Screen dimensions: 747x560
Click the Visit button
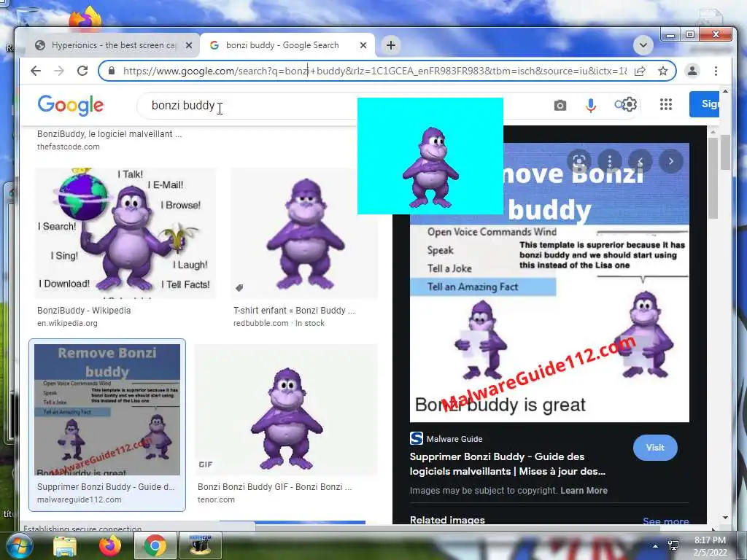655,448
